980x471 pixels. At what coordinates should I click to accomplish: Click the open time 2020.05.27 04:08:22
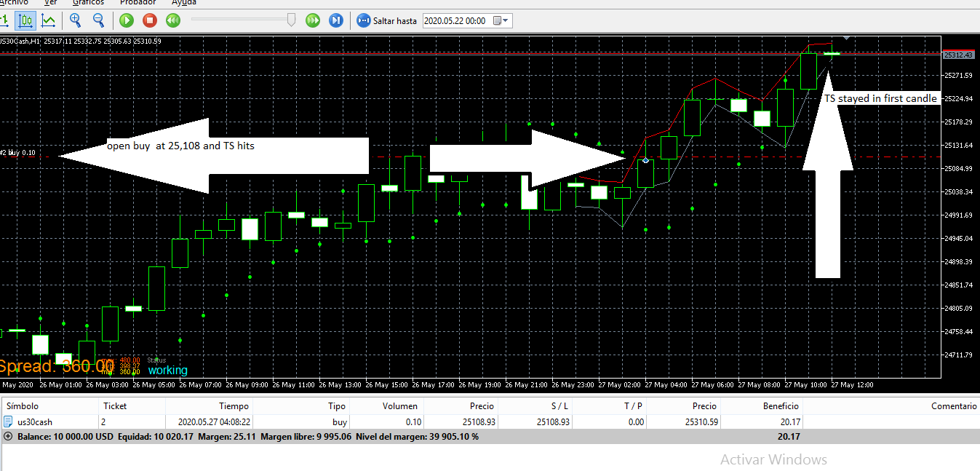214,422
